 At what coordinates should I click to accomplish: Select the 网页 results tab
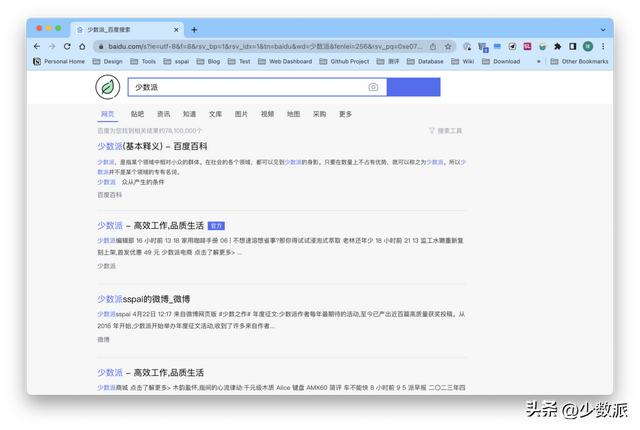click(108, 114)
